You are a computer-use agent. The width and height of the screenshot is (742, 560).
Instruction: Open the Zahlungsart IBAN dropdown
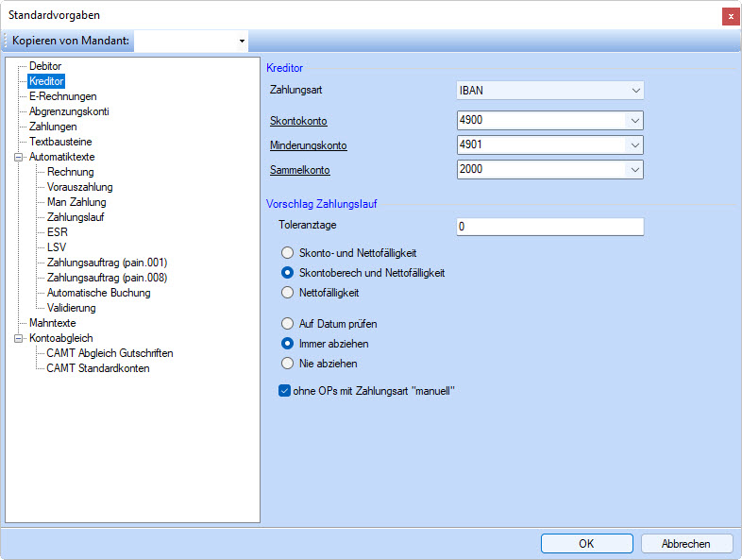[634, 91]
